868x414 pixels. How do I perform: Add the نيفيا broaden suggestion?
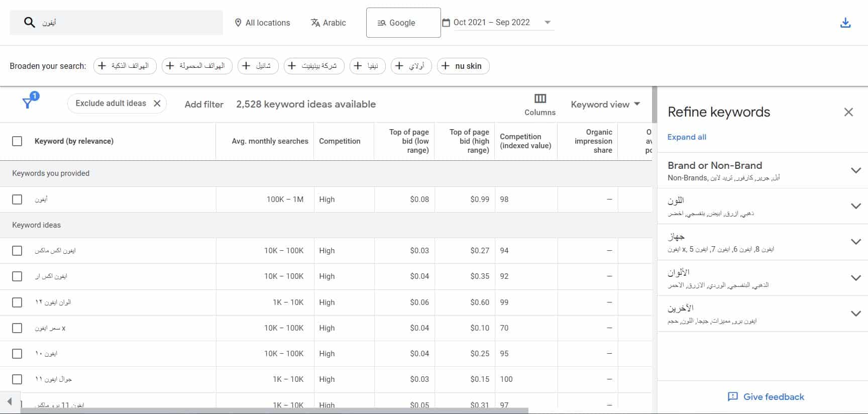click(368, 66)
